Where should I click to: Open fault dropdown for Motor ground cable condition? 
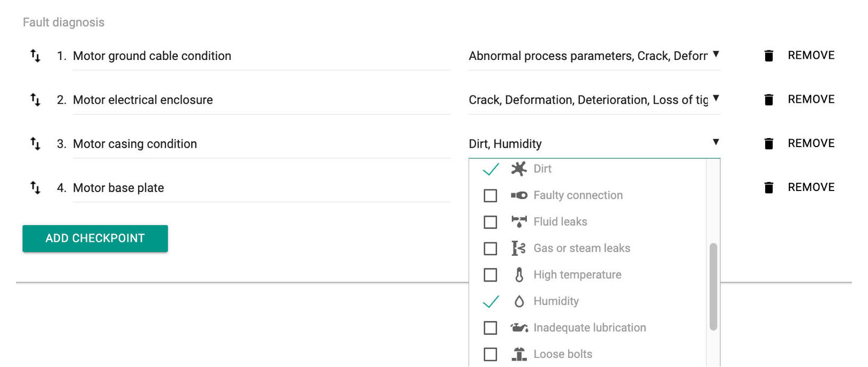point(594,56)
